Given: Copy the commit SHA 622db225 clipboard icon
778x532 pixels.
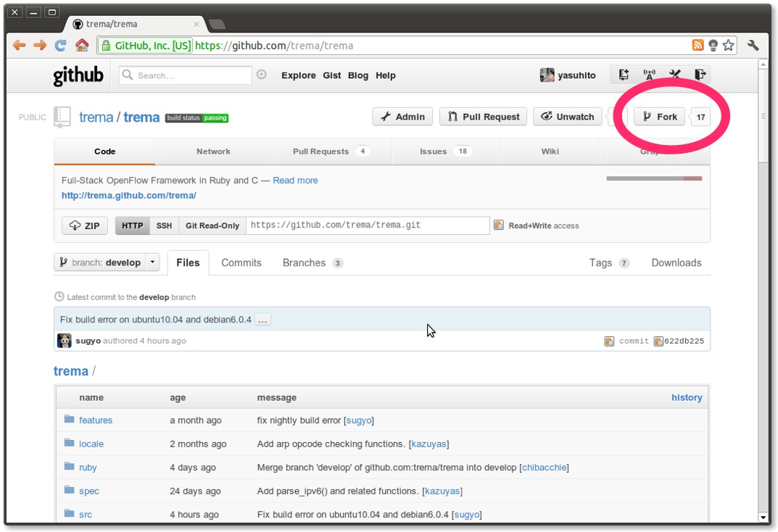Looking at the screenshot, I should pos(658,341).
